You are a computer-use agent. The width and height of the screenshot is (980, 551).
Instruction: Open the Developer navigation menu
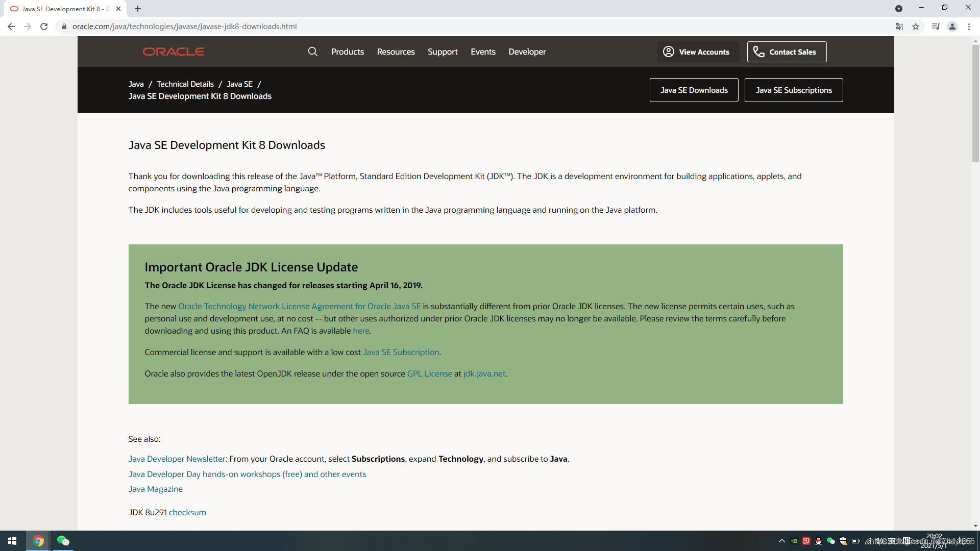527,52
